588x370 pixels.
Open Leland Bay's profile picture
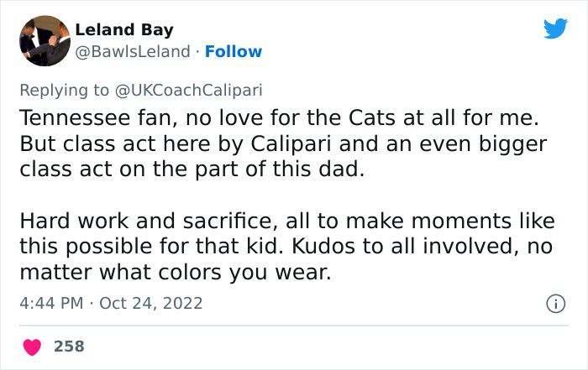43,40
